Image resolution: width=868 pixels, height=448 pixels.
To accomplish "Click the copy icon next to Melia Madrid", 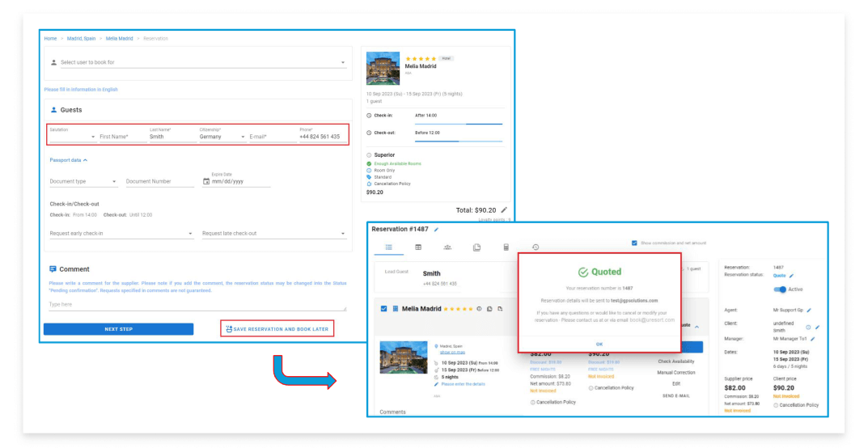I will [x=489, y=309].
